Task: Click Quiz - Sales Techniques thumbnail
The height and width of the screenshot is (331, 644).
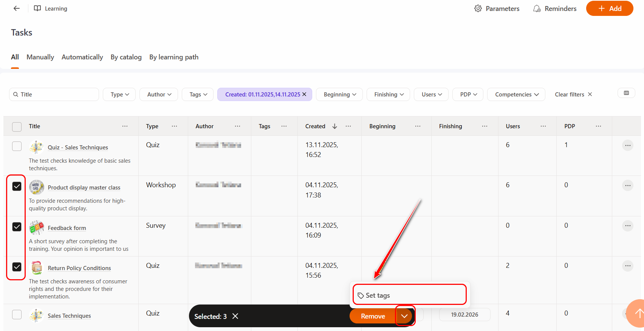Action: click(36, 147)
